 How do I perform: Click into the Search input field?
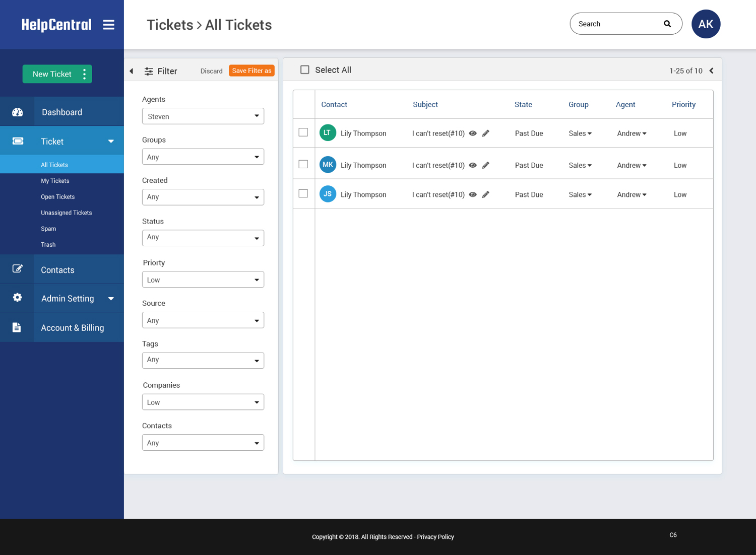pos(617,24)
